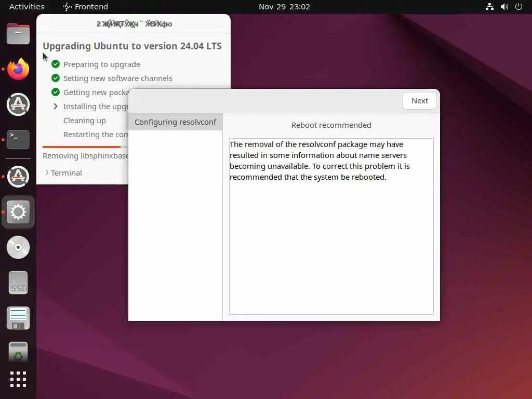532x399 pixels.
Task: Click the Cleaning up step text
Action: click(x=85, y=121)
